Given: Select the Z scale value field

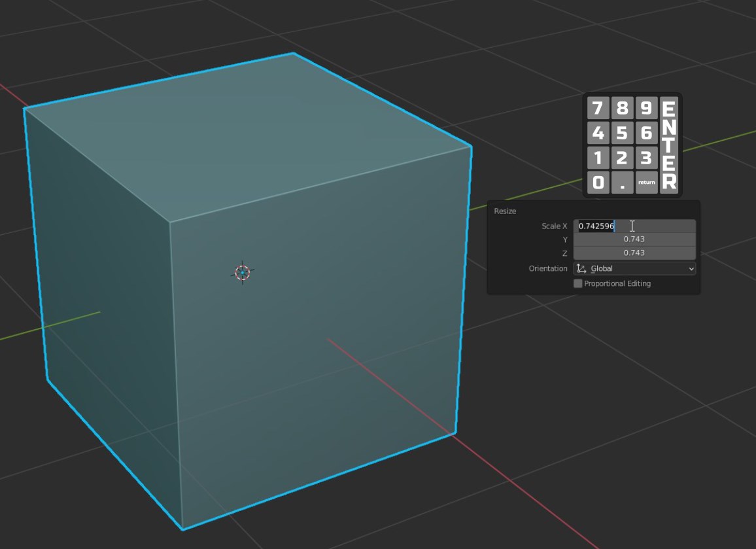Looking at the screenshot, I should coord(634,253).
